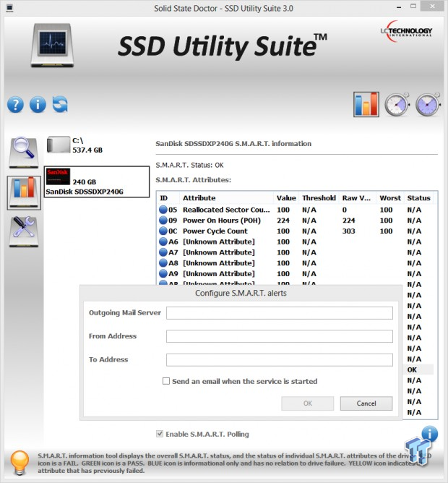Click the app icon in title bar
The height and width of the screenshot is (483, 448).
[x=9, y=8]
